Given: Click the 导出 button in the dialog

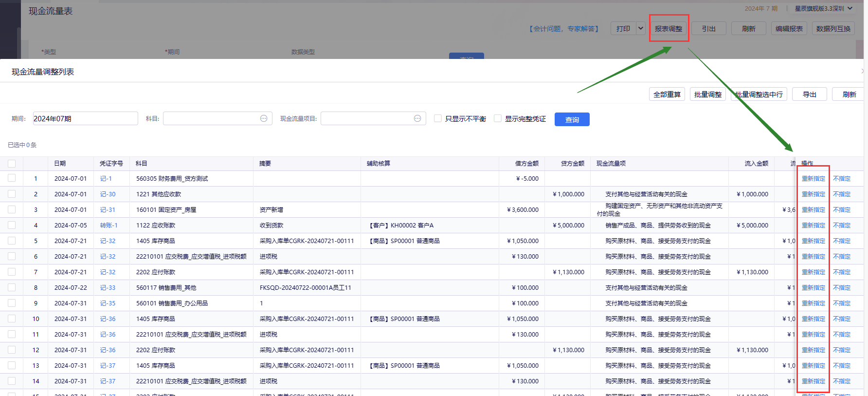Looking at the screenshot, I should click(809, 94).
